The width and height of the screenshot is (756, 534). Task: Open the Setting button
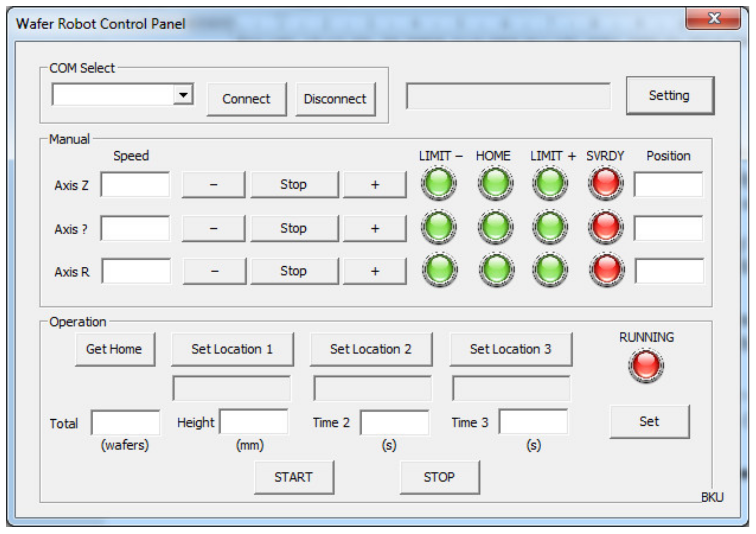pos(670,96)
